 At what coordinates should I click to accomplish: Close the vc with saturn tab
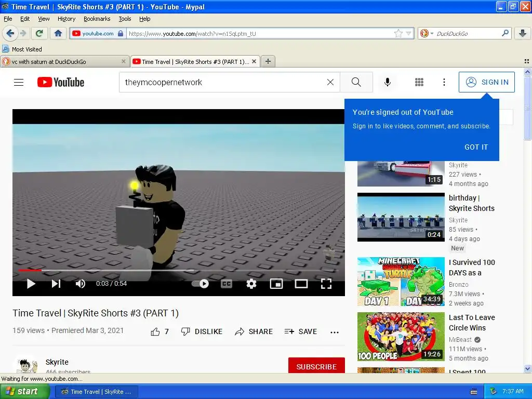coord(124,61)
